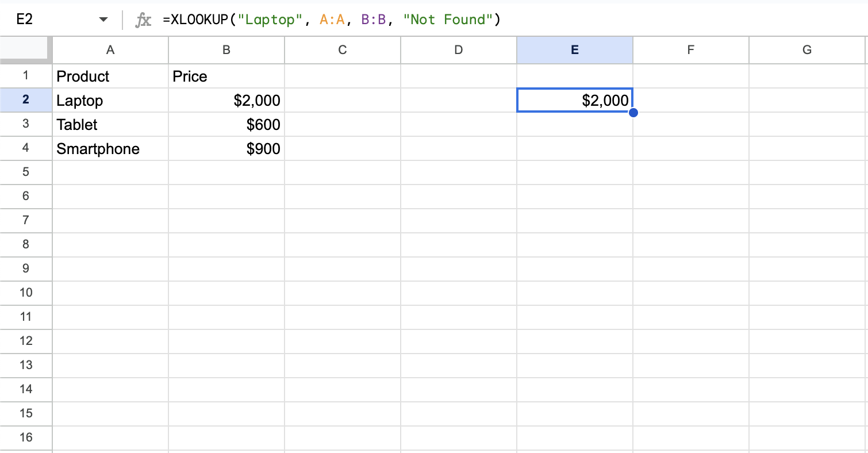868x453 pixels.
Task: Select row 10 header
Action: pyautogui.click(x=26, y=293)
